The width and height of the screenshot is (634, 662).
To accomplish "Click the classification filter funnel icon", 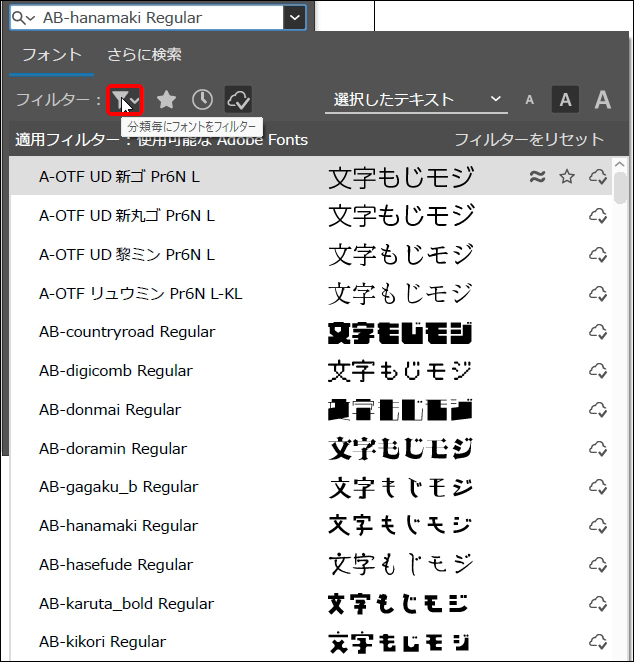I will tap(124, 99).
